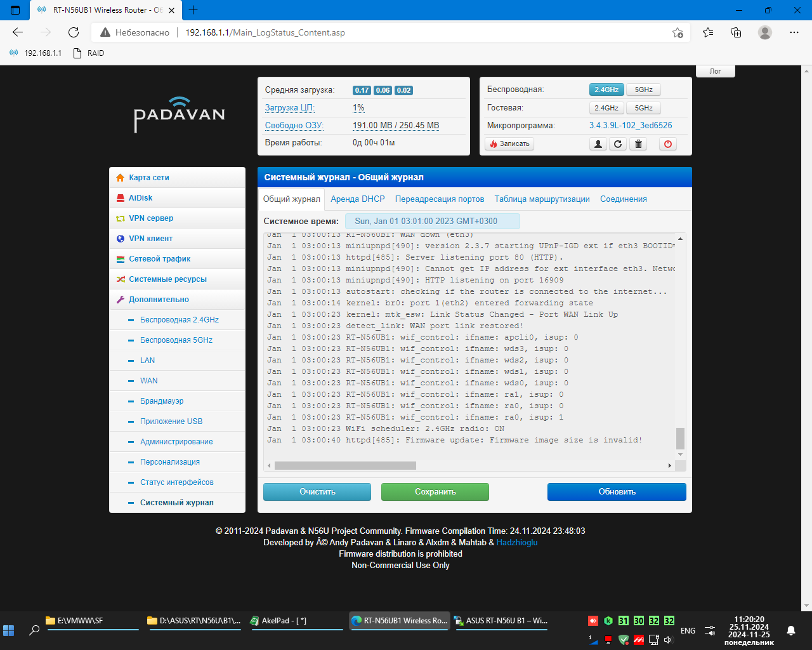Click the trash bin icon button
Screen dimensions: 812x650
[x=639, y=144]
